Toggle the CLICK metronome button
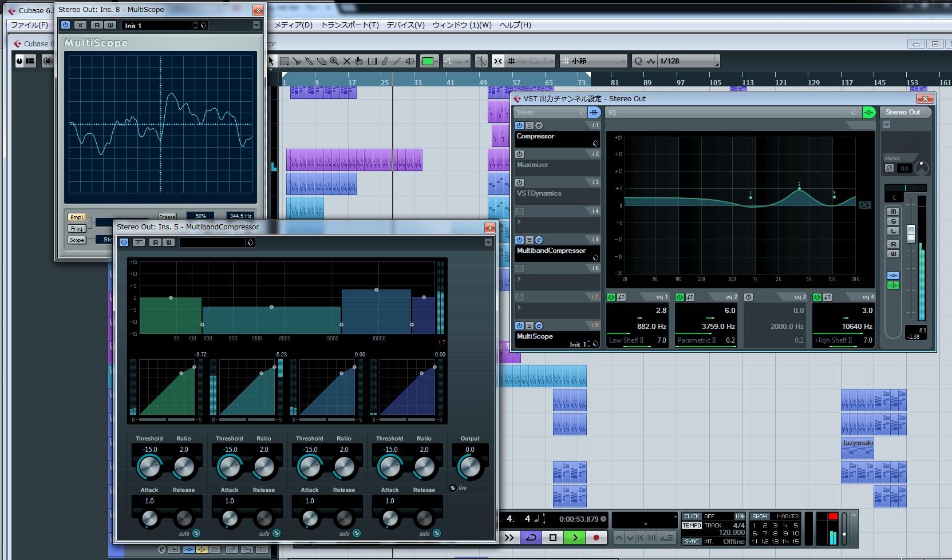 pyautogui.click(x=692, y=516)
